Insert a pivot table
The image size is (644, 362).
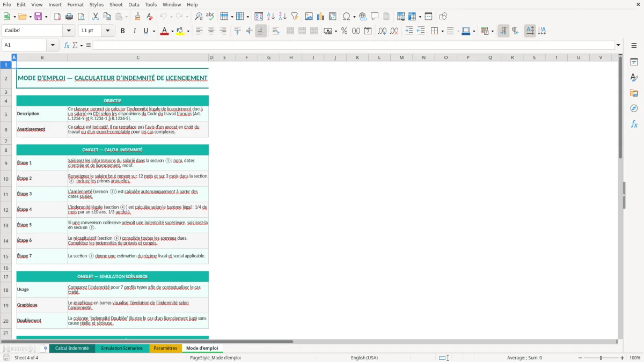point(332,17)
